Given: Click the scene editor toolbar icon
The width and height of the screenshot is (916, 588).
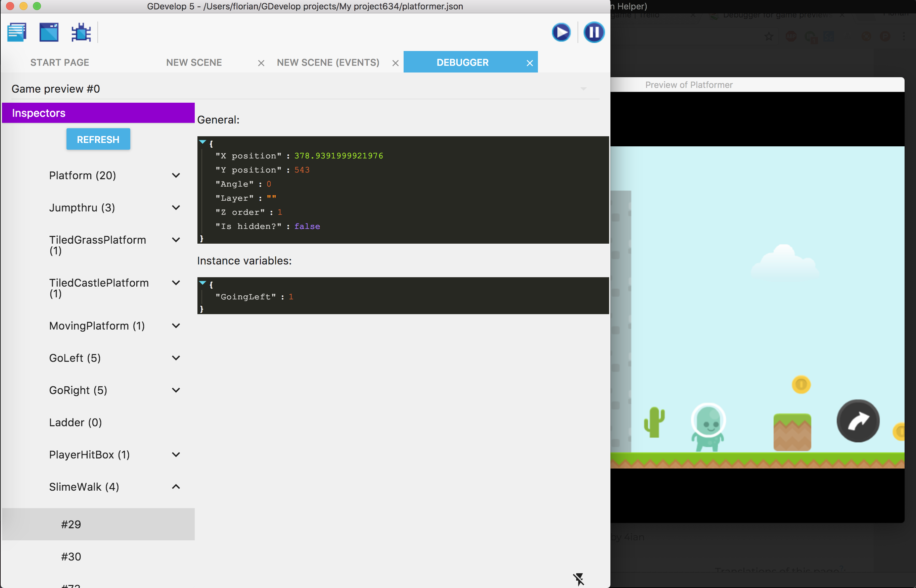Looking at the screenshot, I should pos(49,32).
